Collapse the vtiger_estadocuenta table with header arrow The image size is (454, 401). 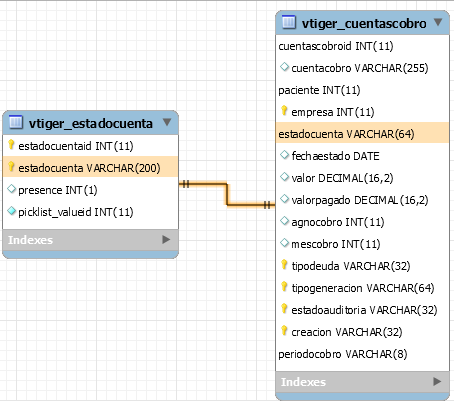167,122
